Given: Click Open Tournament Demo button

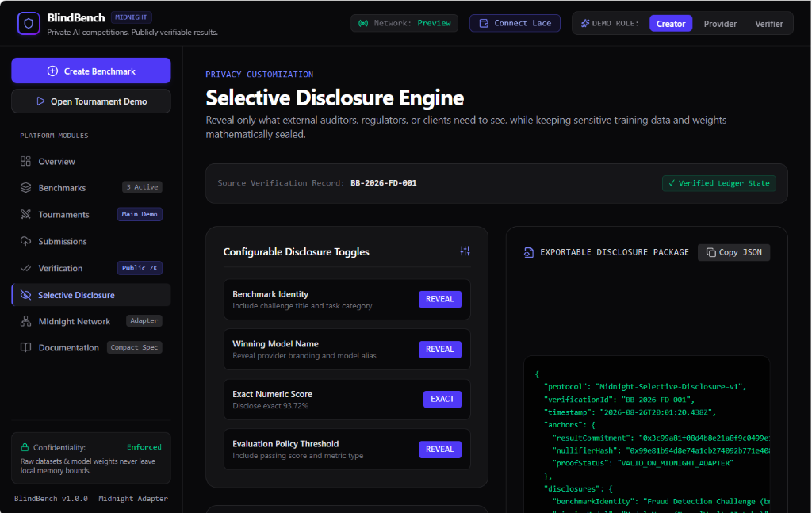Looking at the screenshot, I should click(x=91, y=101).
